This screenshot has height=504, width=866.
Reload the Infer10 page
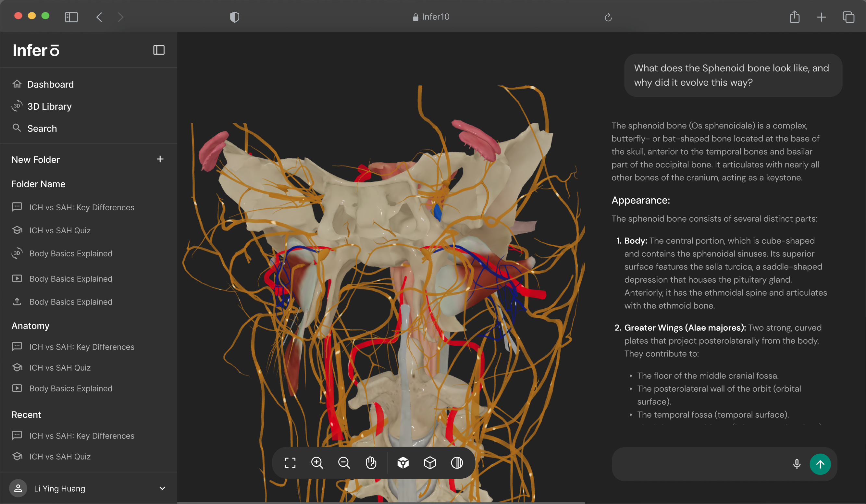[x=608, y=17]
